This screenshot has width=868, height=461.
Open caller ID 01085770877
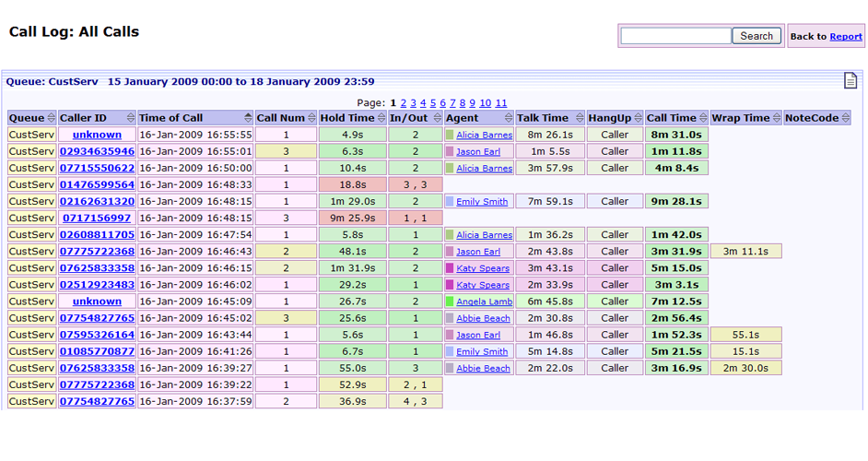tap(97, 351)
